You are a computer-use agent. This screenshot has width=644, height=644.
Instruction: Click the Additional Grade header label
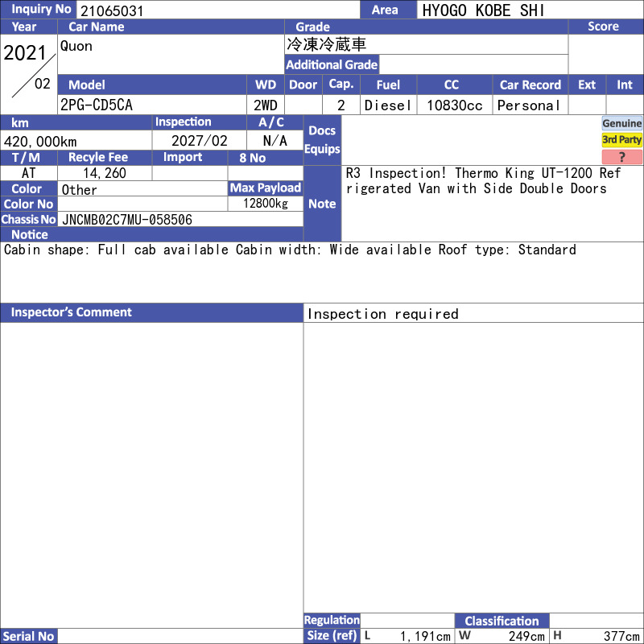pos(332,64)
